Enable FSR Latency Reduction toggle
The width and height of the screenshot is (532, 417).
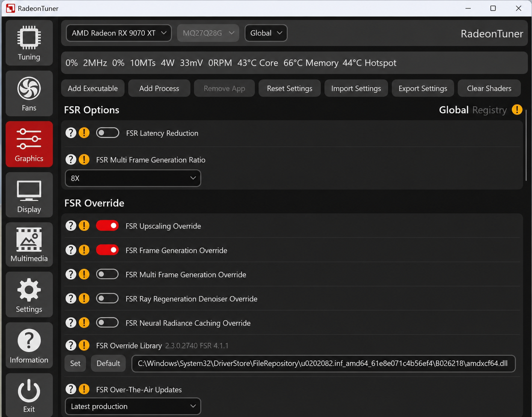coord(107,133)
